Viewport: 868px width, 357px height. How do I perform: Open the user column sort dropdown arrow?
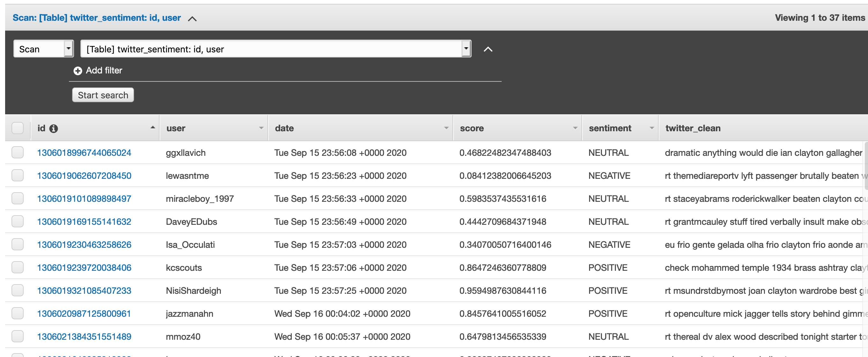click(x=261, y=128)
